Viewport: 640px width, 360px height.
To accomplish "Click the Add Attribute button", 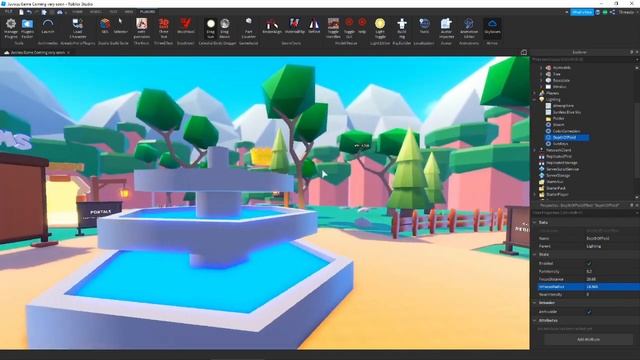I will coord(588,339).
